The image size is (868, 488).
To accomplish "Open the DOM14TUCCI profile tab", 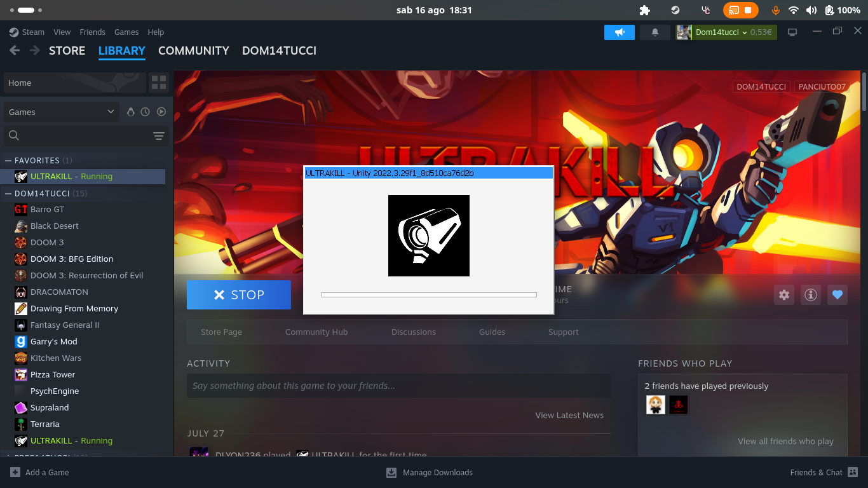I will tap(279, 51).
